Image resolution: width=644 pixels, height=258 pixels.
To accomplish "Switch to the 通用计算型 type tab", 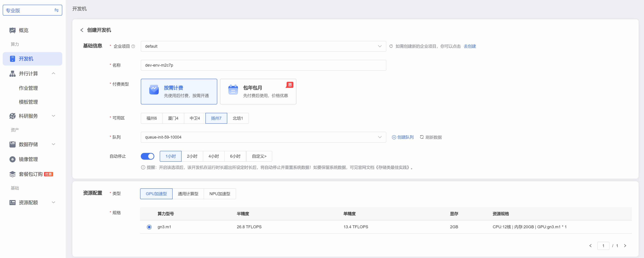I will [x=188, y=194].
